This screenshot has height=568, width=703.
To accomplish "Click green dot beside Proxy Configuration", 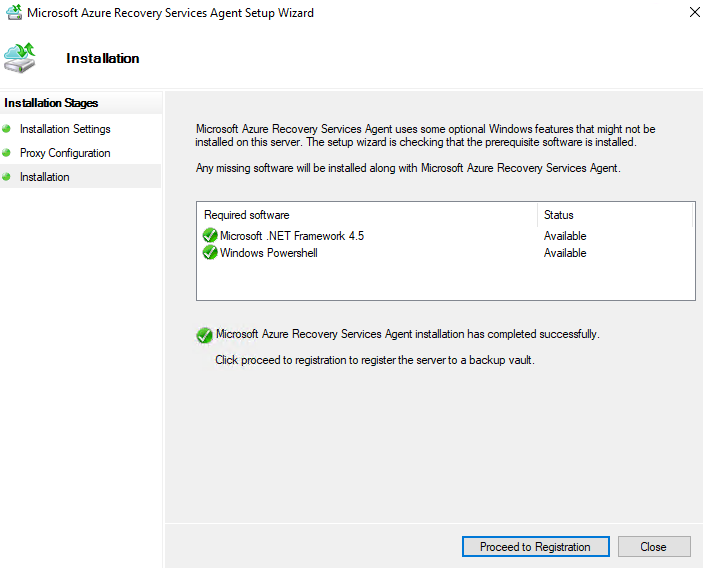I will pyautogui.click(x=6, y=153).
